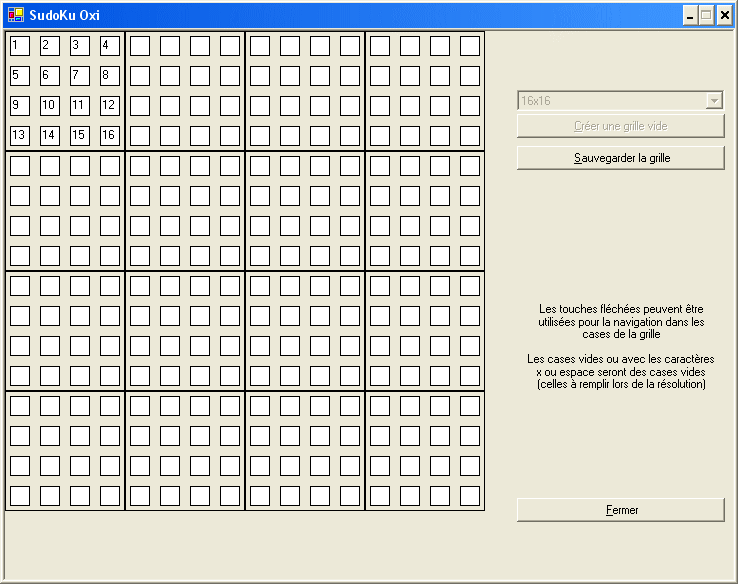Select the cell containing 5
The width and height of the screenshot is (738, 584).
coord(20,75)
